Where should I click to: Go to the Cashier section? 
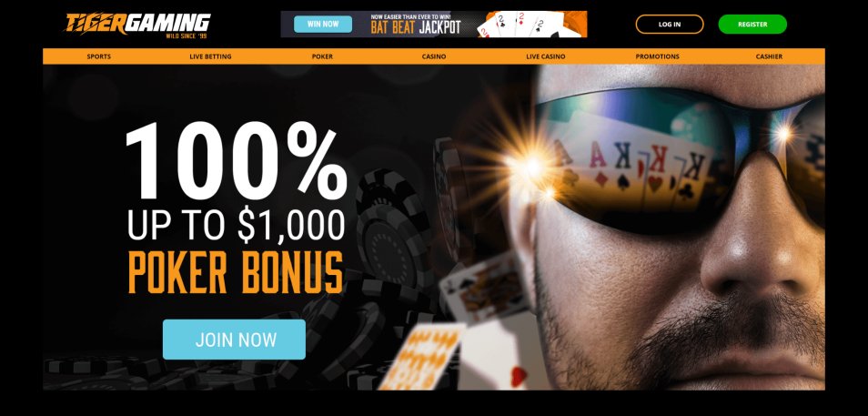coord(769,56)
